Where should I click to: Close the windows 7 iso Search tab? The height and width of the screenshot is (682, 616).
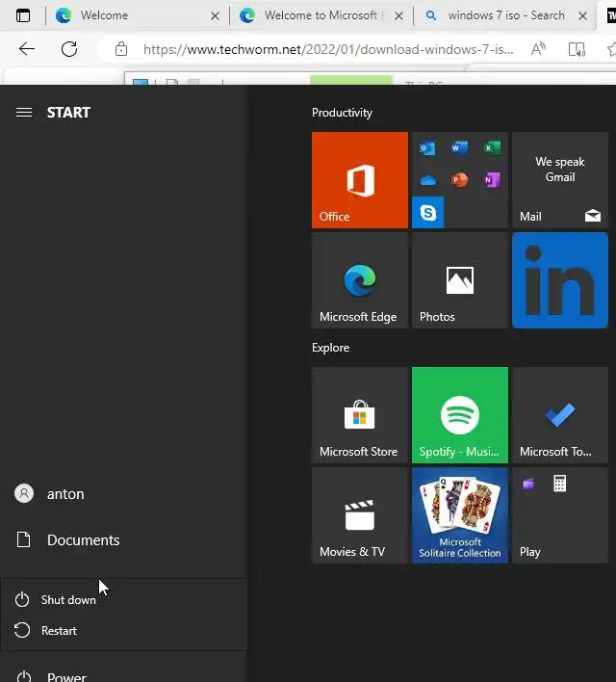(583, 16)
